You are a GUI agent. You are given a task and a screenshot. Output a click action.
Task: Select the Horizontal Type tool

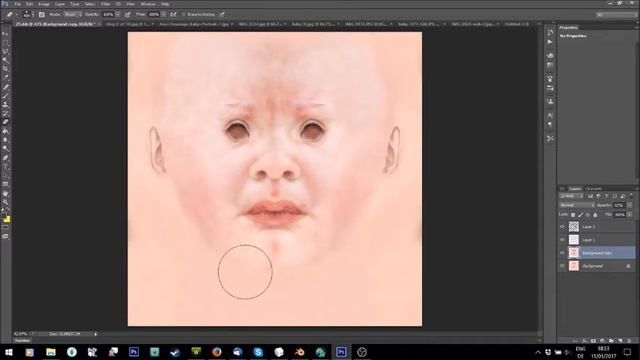5,167
